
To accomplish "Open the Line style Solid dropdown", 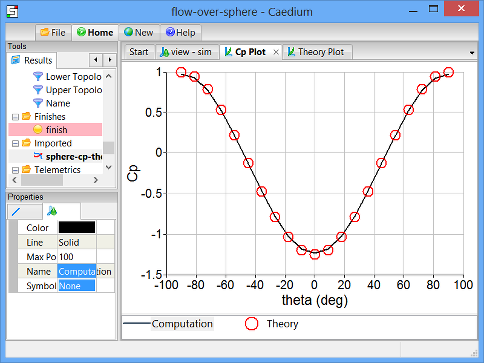I will pyautogui.click(x=77, y=242).
